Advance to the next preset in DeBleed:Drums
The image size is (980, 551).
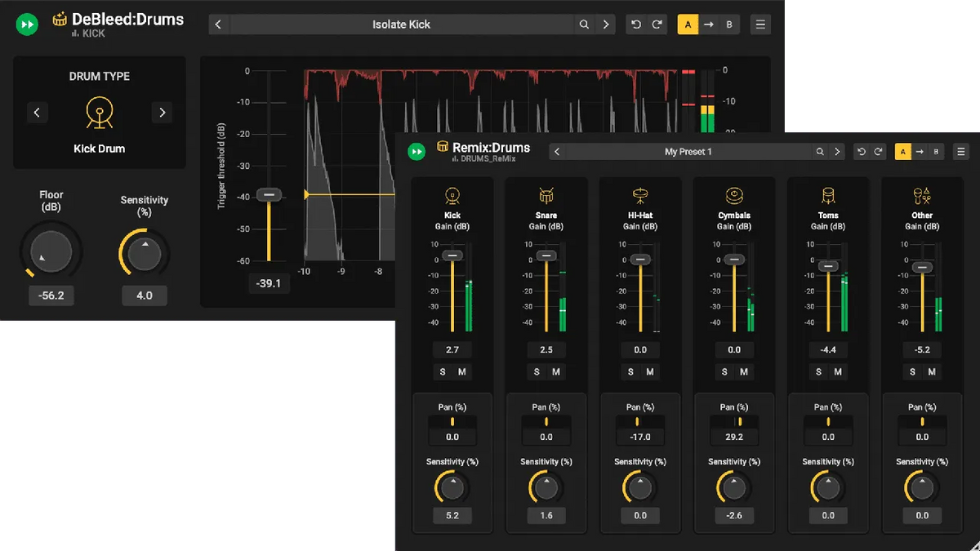[605, 24]
